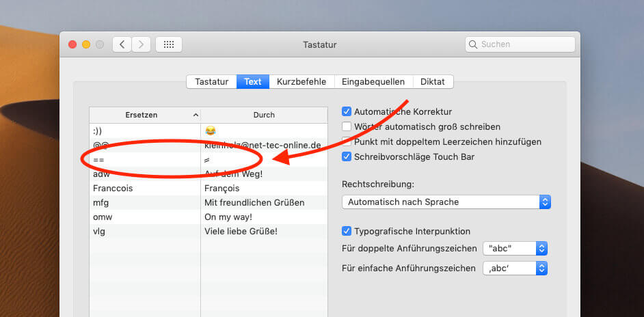This screenshot has width=644, height=317.
Task: Open the single quotation marks dropdown
Action: (515, 268)
